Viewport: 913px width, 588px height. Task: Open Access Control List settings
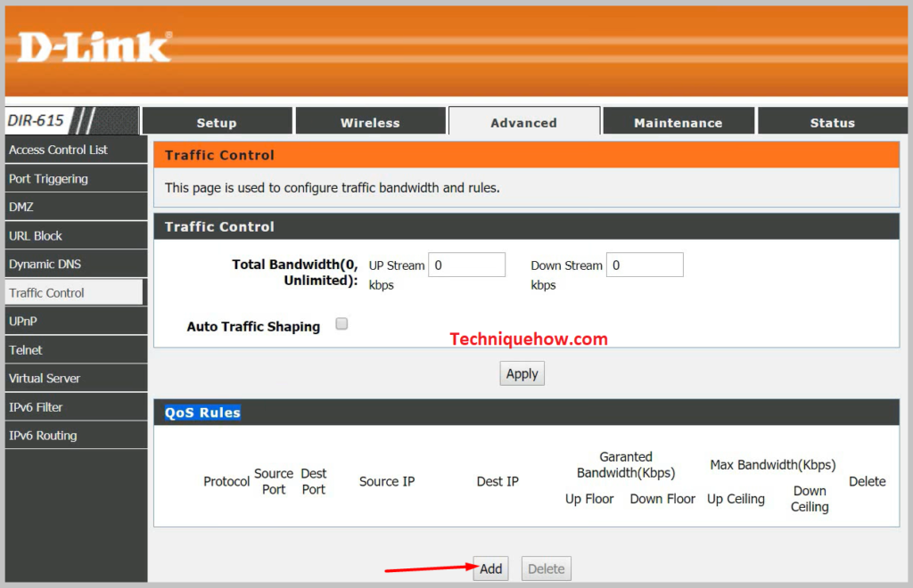click(x=57, y=150)
